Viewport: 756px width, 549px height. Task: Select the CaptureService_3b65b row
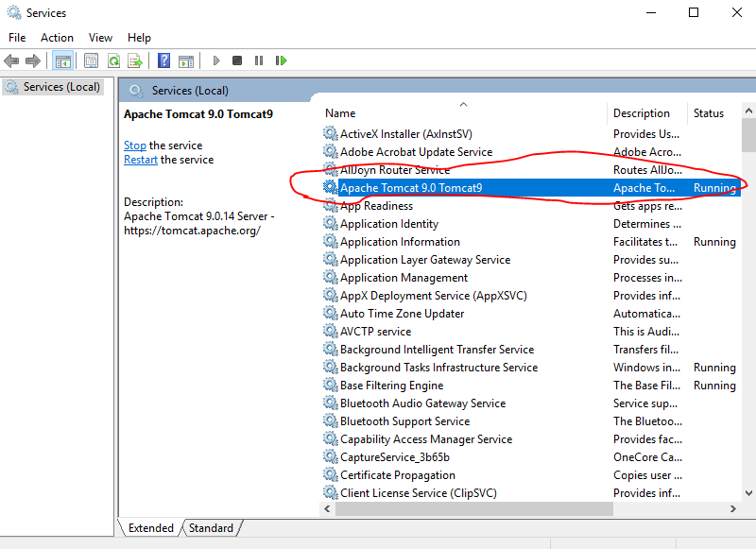coord(530,457)
